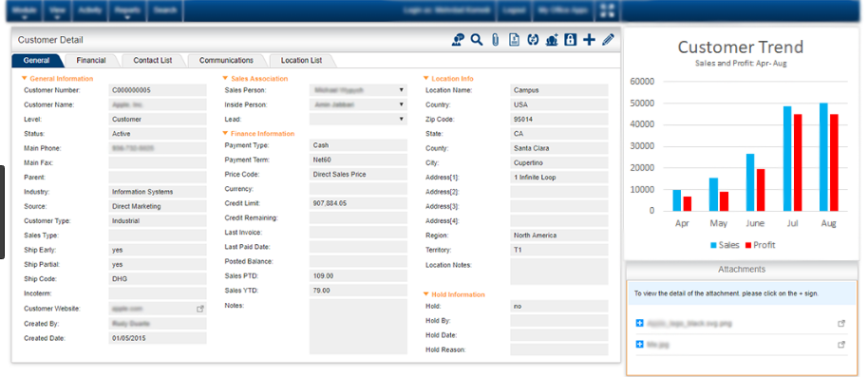Switch to the Location List tab
The width and height of the screenshot is (868, 377).
click(301, 61)
